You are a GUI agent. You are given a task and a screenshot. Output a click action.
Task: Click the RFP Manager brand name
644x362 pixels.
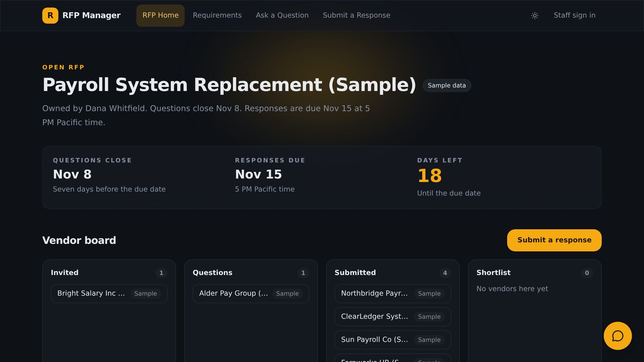coord(92,15)
